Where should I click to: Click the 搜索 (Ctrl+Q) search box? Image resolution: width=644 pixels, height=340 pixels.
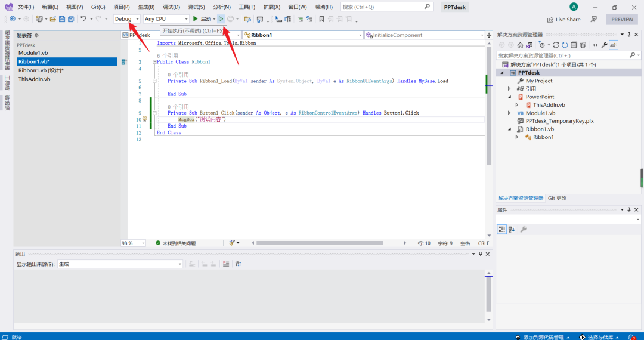(x=386, y=7)
